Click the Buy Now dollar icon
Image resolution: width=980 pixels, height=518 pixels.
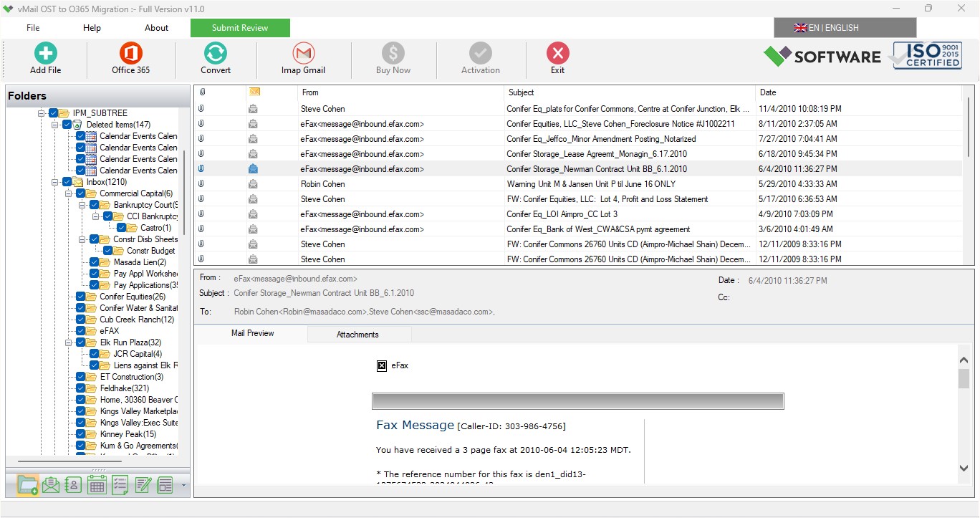393,53
